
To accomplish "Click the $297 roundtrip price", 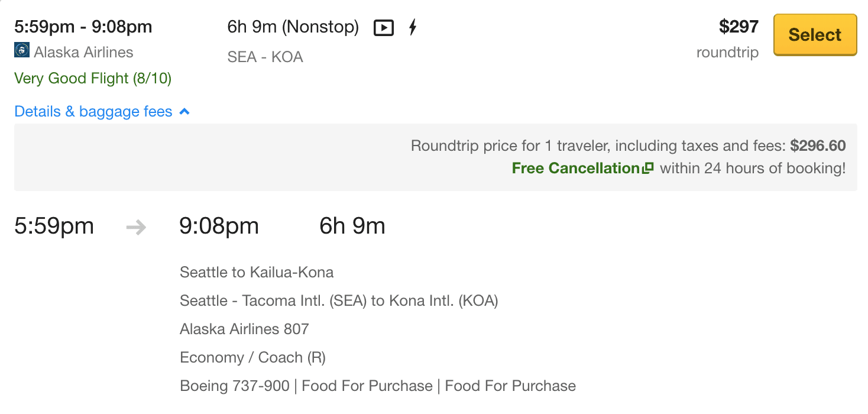I will tap(739, 27).
